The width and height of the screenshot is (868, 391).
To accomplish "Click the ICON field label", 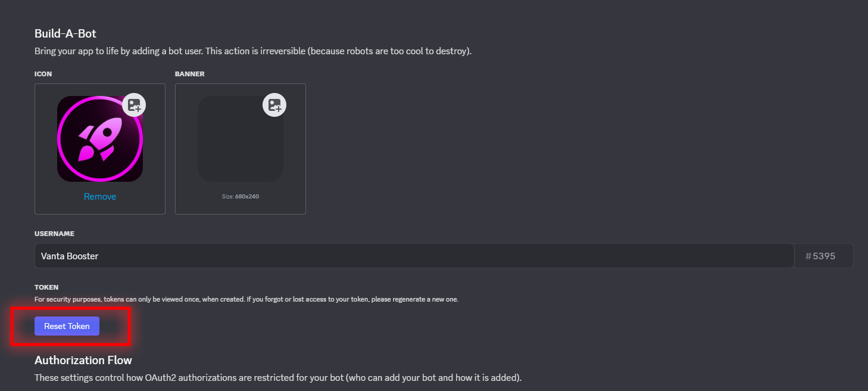I will coord(43,74).
